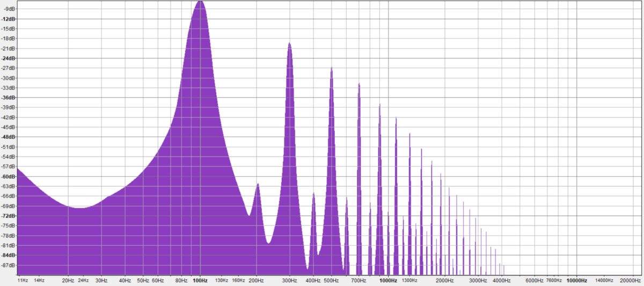The height and width of the screenshot is (286, 644).
Task: Click the -24dB level label
Action: pyautogui.click(x=9, y=58)
